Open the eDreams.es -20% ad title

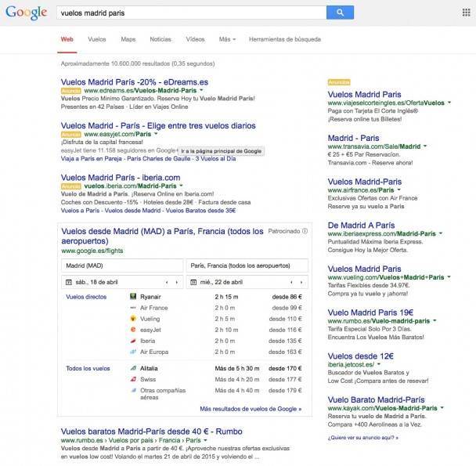[135, 82]
